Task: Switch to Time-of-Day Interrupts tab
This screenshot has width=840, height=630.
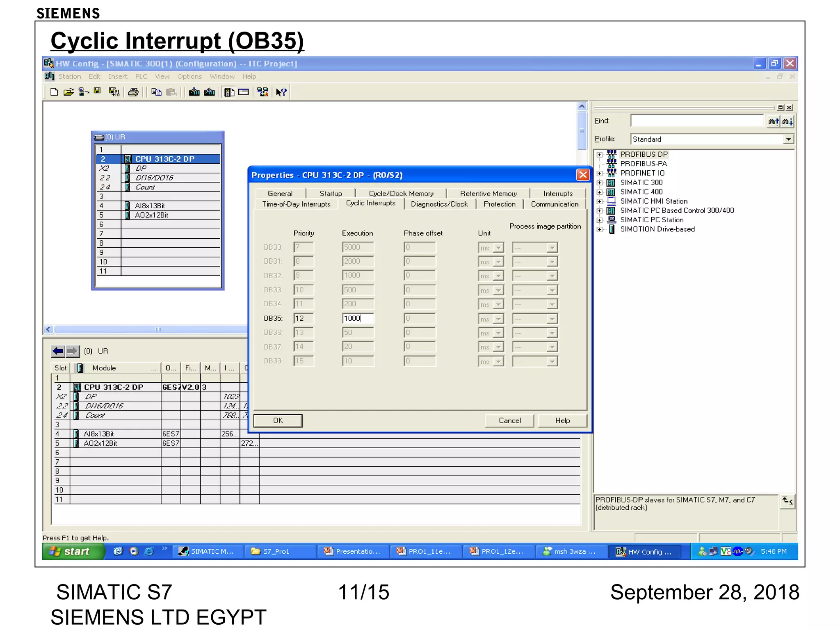Action: [x=296, y=204]
